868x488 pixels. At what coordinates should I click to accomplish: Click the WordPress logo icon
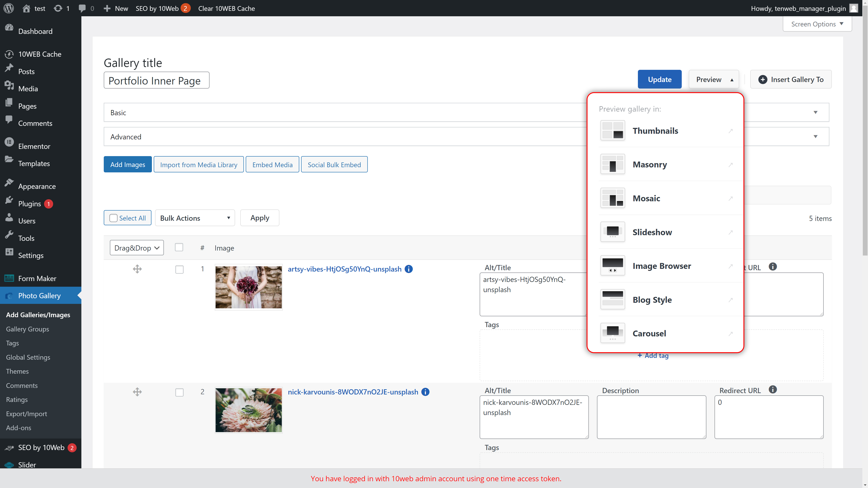pos(9,8)
